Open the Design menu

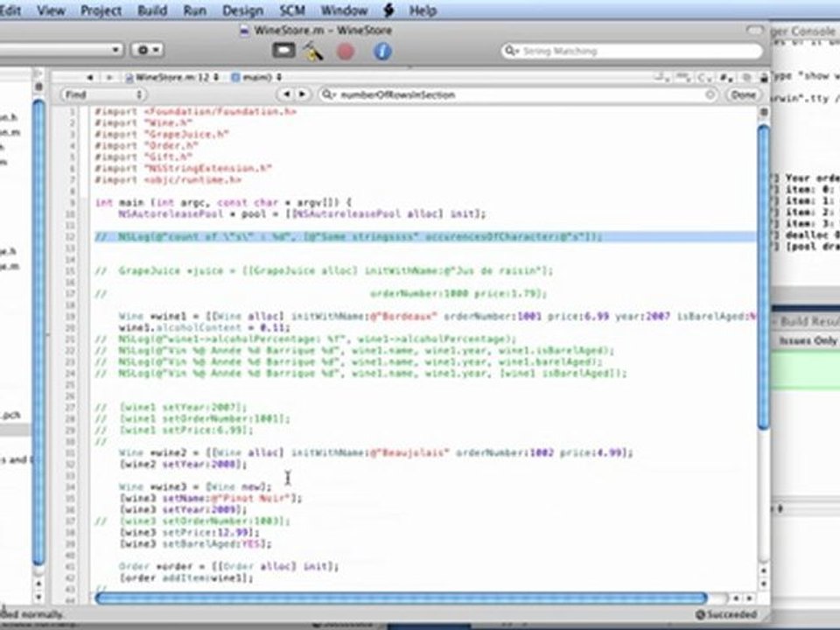pyautogui.click(x=242, y=10)
